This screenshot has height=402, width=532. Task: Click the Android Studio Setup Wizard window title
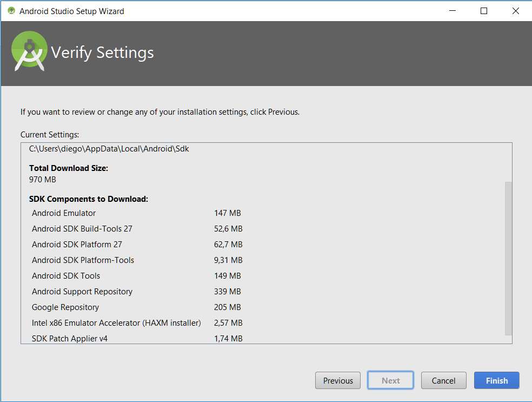pyautogui.click(x=71, y=11)
